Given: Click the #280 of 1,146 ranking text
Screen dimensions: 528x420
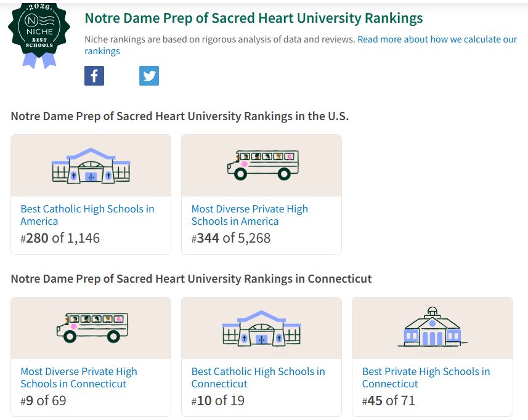Looking at the screenshot, I should (60, 238).
